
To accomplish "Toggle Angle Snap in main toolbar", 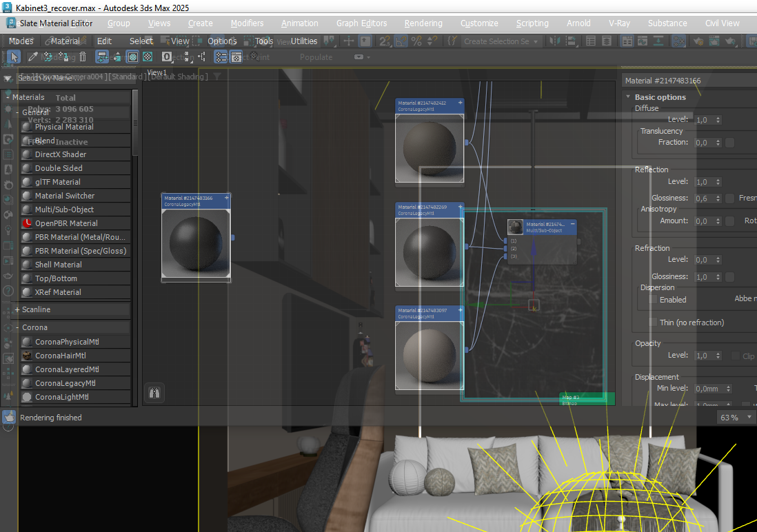I will click(401, 41).
